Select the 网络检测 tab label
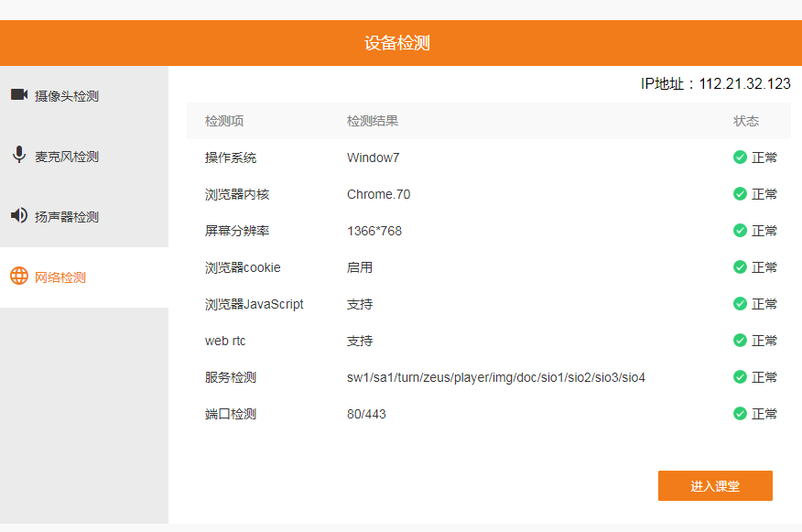Image resolution: width=802 pixels, height=532 pixels. point(60,277)
